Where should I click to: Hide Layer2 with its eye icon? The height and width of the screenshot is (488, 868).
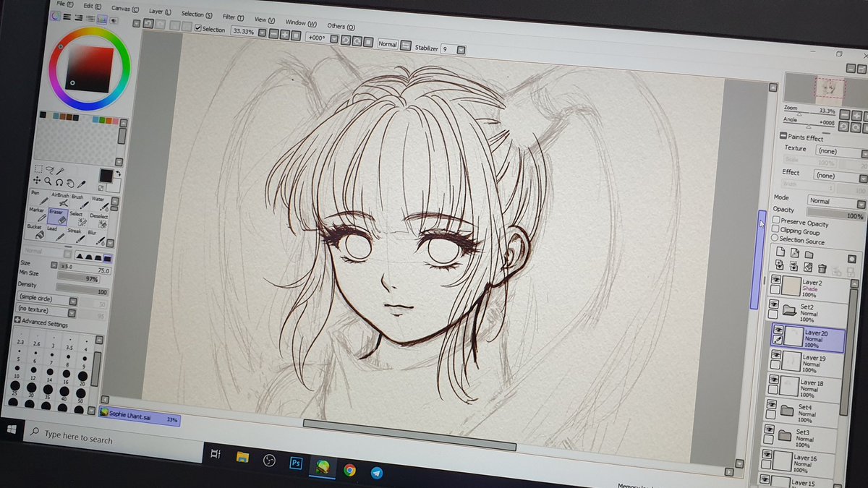(775, 279)
